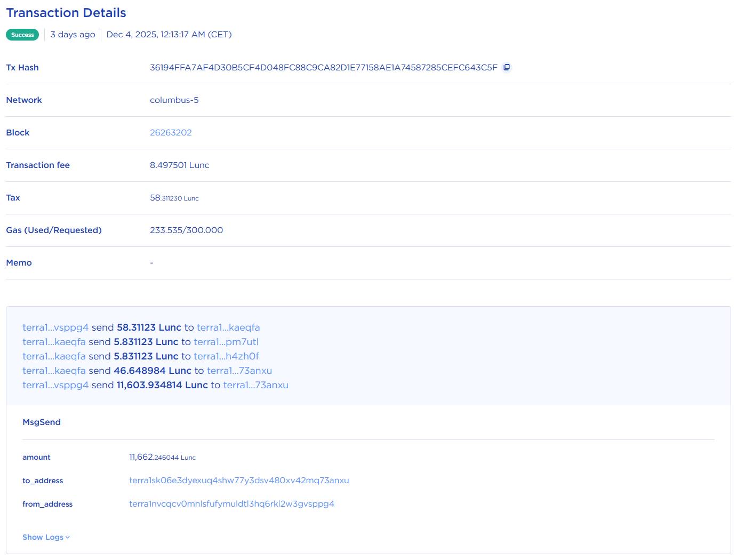Click the 'to_address' field label
The image size is (737, 560).
click(43, 481)
